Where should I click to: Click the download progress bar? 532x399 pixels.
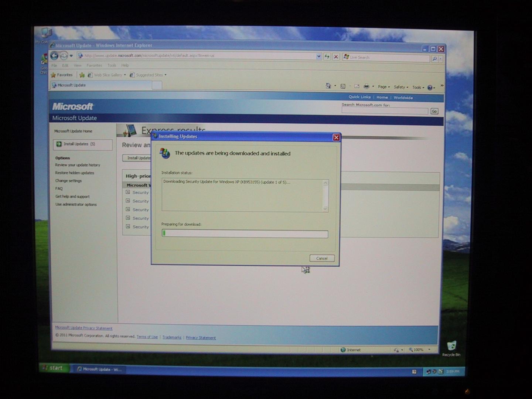[x=245, y=233]
